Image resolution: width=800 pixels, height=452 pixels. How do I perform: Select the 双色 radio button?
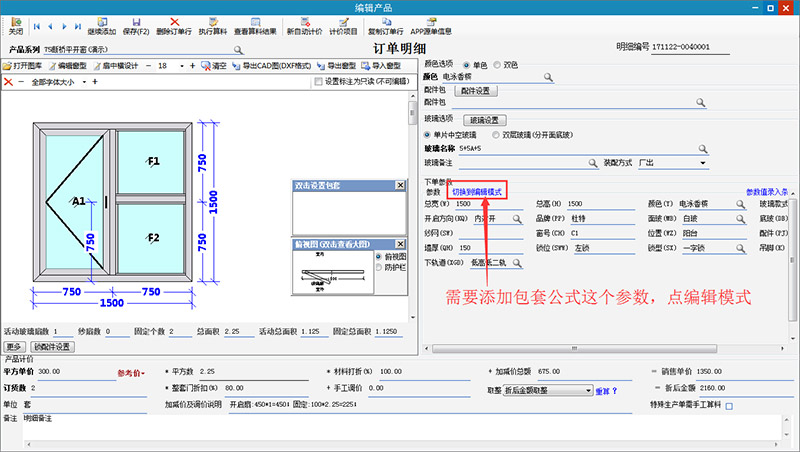[497, 65]
